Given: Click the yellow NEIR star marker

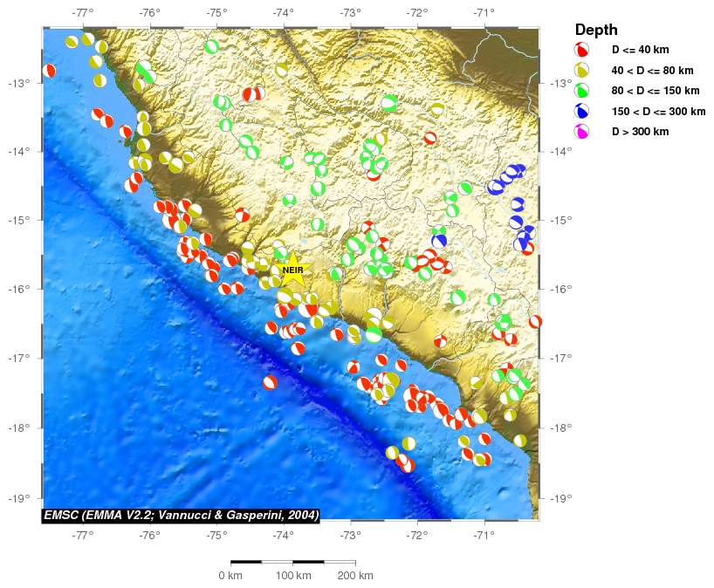Looking at the screenshot, I should click(292, 270).
